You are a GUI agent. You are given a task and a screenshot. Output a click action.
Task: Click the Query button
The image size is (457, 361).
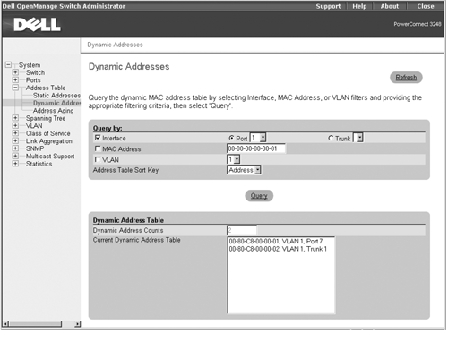(x=259, y=196)
